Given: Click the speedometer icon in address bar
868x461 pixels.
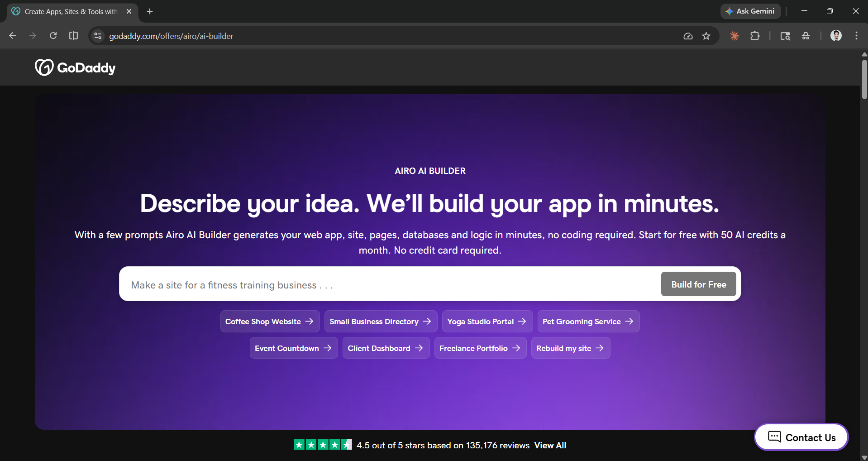Looking at the screenshot, I should [688, 36].
